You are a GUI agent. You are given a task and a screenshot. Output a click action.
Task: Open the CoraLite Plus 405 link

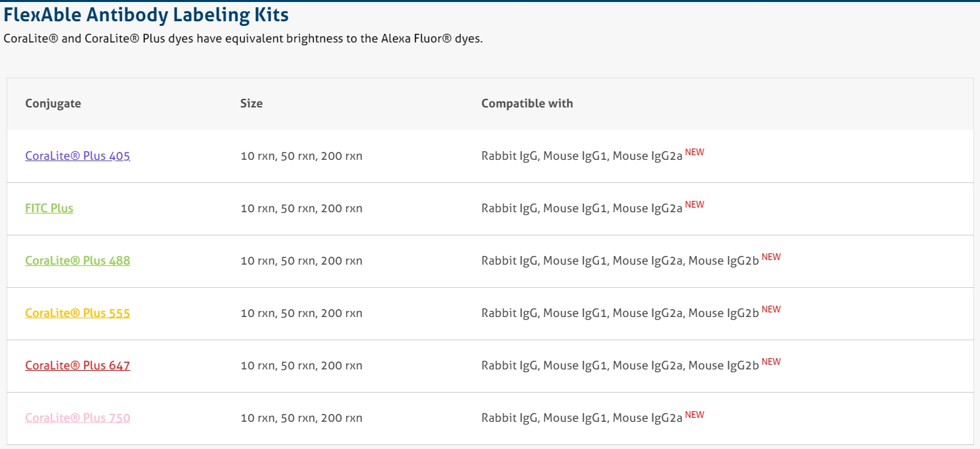(x=78, y=157)
